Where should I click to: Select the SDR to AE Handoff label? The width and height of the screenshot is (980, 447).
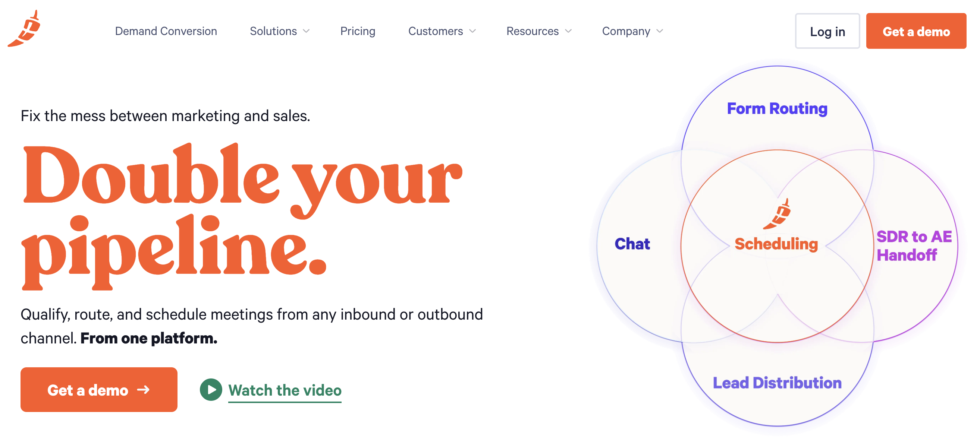coord(913,245)
